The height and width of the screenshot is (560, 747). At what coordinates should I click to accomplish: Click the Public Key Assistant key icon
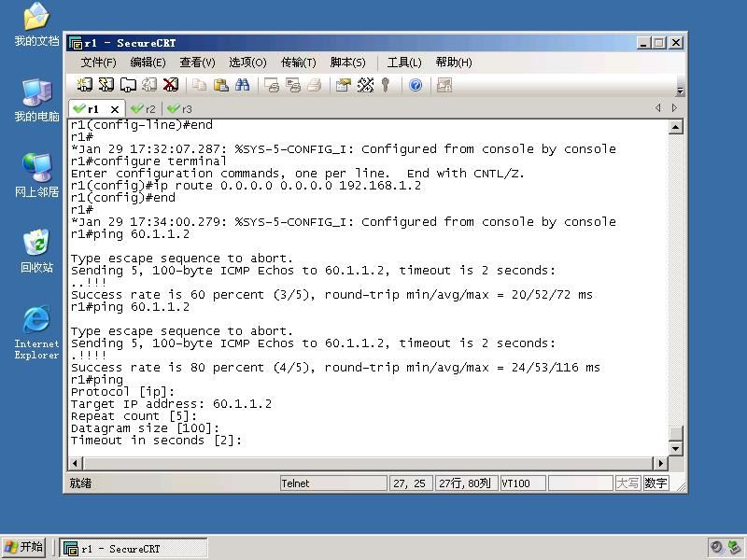[386, 85]
